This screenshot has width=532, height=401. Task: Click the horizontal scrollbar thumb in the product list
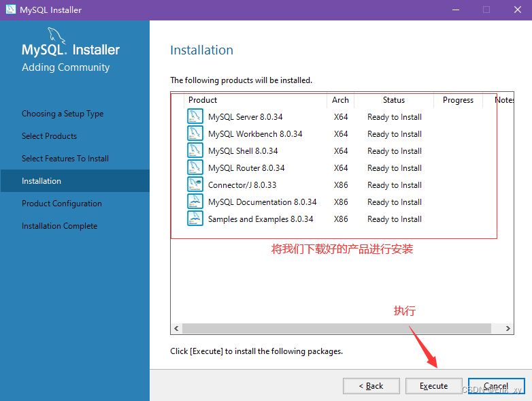pyautogui.click(x=337, y=328)
